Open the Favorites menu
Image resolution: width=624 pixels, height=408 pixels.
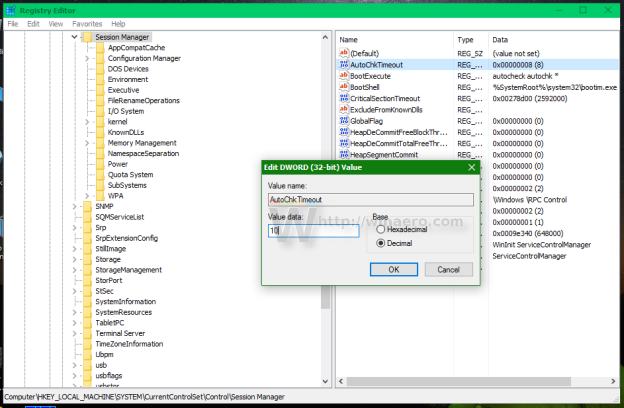coord(87,24)
